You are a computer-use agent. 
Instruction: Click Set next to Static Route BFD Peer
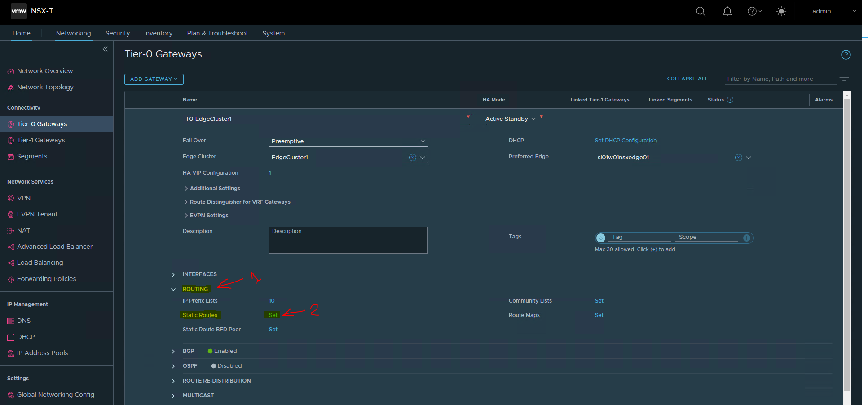pos(273,330)
